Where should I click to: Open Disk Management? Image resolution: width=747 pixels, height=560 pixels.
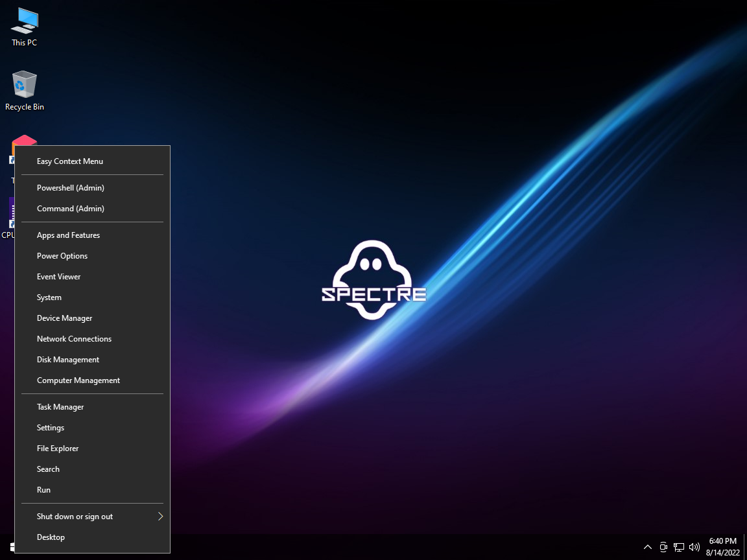93,360
